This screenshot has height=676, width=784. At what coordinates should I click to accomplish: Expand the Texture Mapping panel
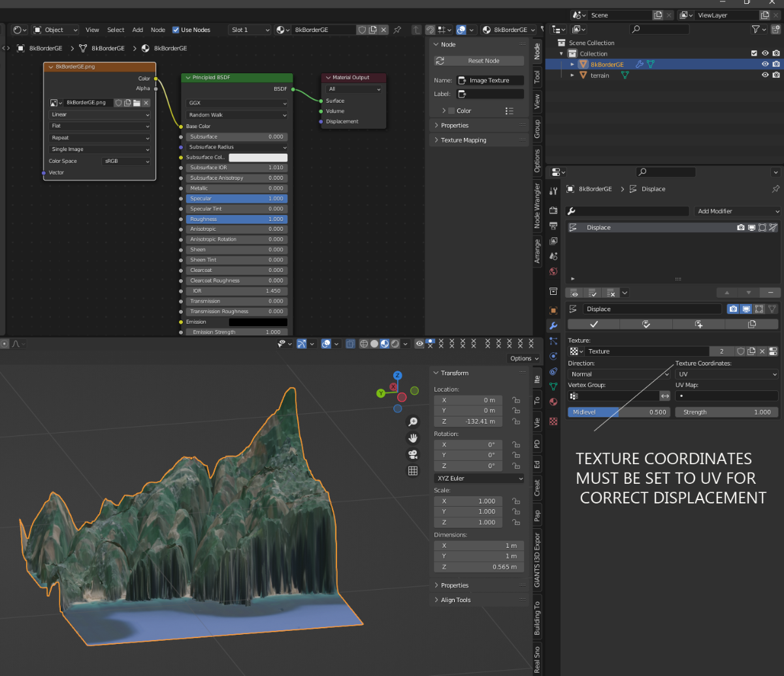coord(463,140)
